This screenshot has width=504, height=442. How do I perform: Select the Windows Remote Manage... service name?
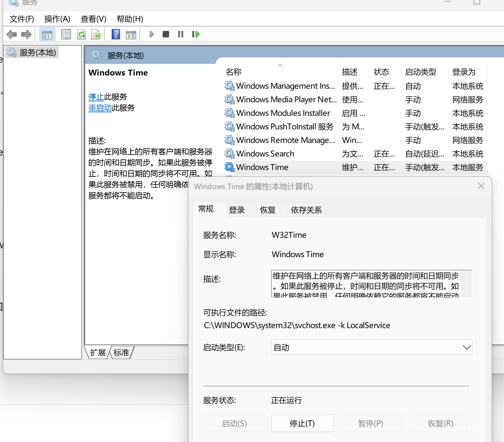[286, 140]
